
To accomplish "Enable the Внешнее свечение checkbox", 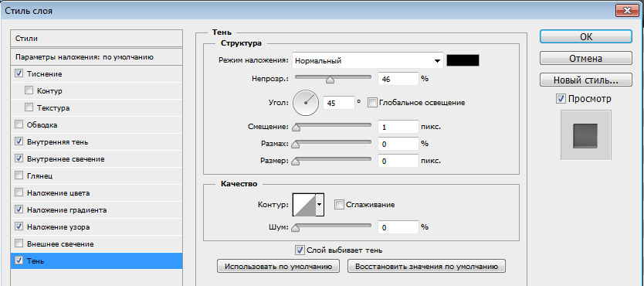I will (19, 243).
